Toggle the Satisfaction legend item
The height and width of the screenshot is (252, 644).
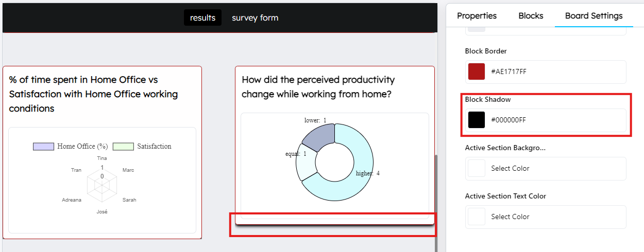tap(142, 147)
